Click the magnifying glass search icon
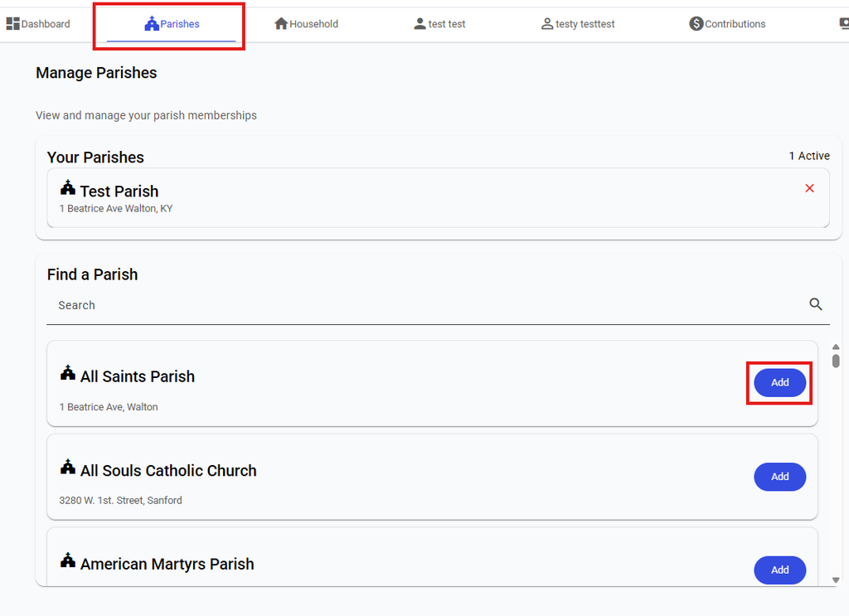The height and width of the screenshot is (616, 849). point(816,304)
